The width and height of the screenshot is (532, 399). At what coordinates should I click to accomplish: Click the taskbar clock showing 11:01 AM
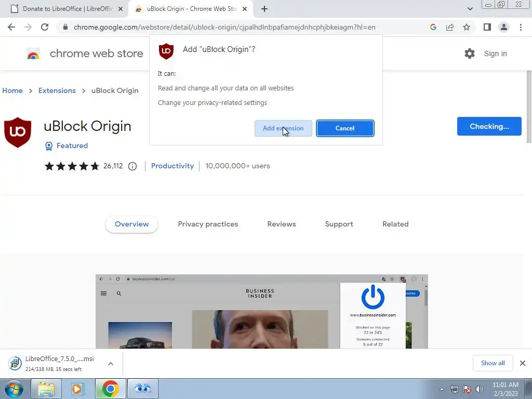point(505,389)
